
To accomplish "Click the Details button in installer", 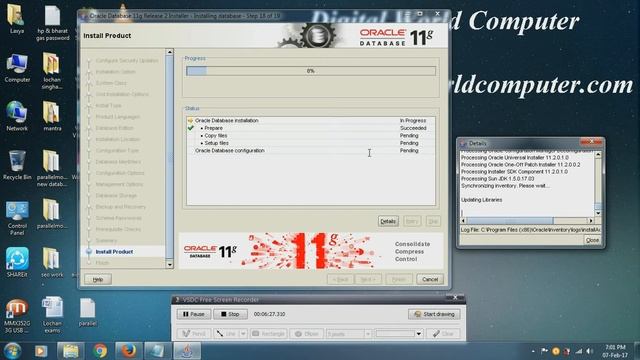I will pos(388,221).
